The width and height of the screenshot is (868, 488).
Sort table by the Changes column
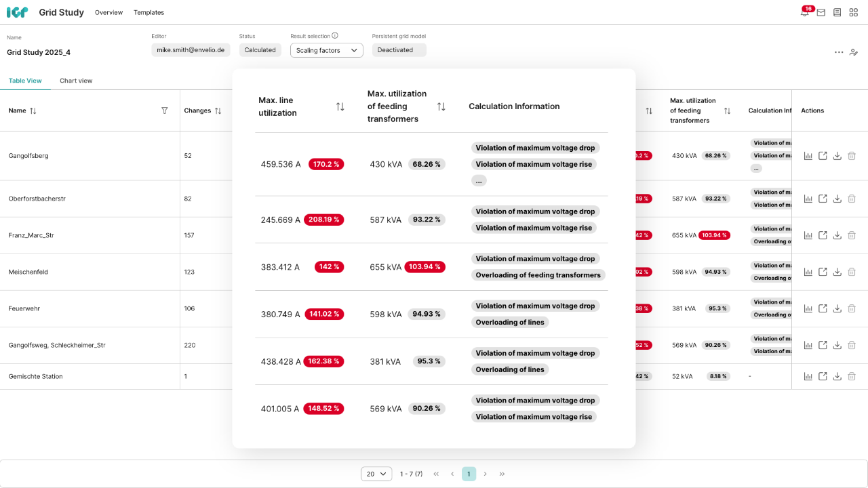(218, 110)
